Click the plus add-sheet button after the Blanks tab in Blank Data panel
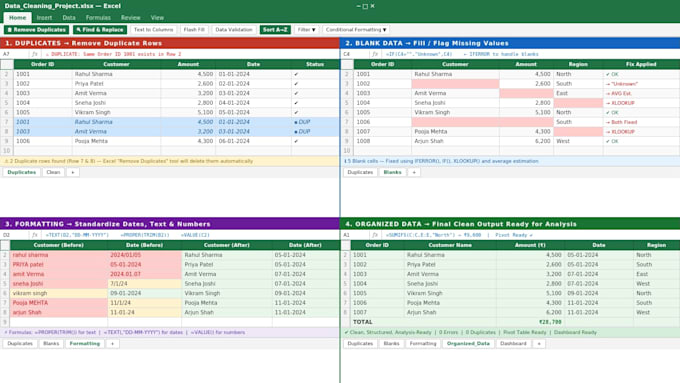The height and width of the screenshot is (383, 680). (414, 173)
